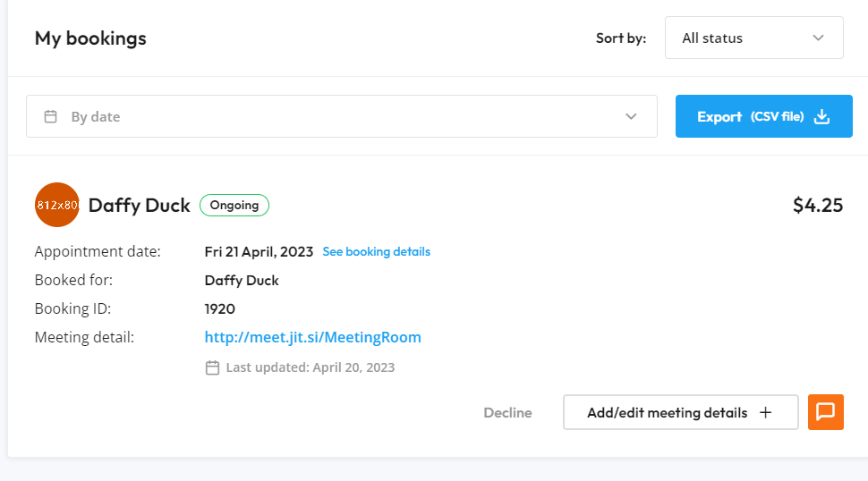Screen dimensions: 868x481
Task: Click Booking ID number 1920
Action: 220,308
